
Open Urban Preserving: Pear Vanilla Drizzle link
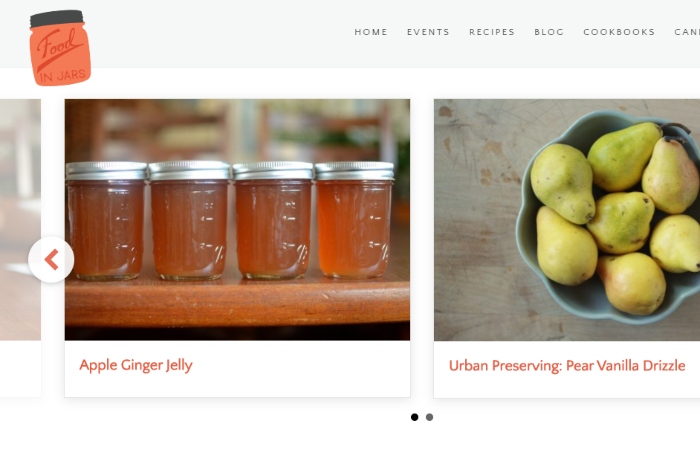tap(567, 366)
